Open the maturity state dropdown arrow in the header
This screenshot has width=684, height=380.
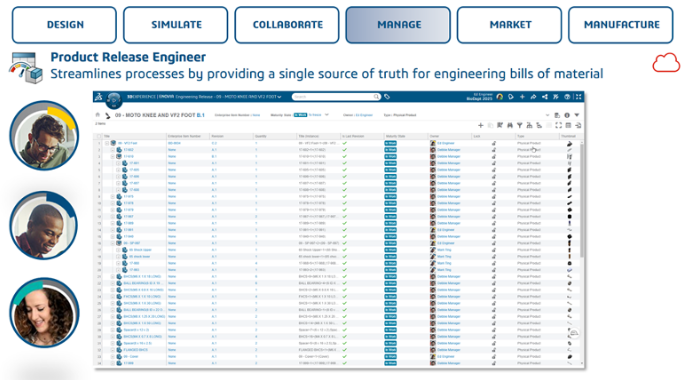[327, 115]
